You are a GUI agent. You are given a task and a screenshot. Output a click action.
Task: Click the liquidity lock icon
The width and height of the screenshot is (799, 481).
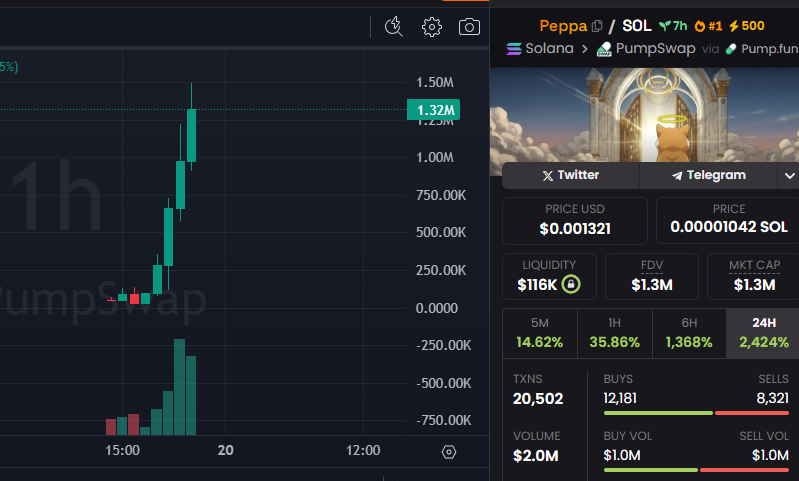(571, 284)
